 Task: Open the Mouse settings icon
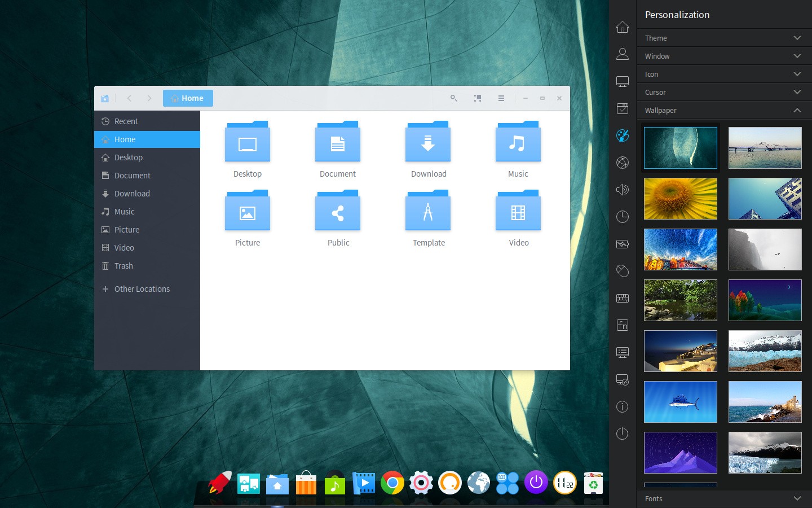(623, 271)
